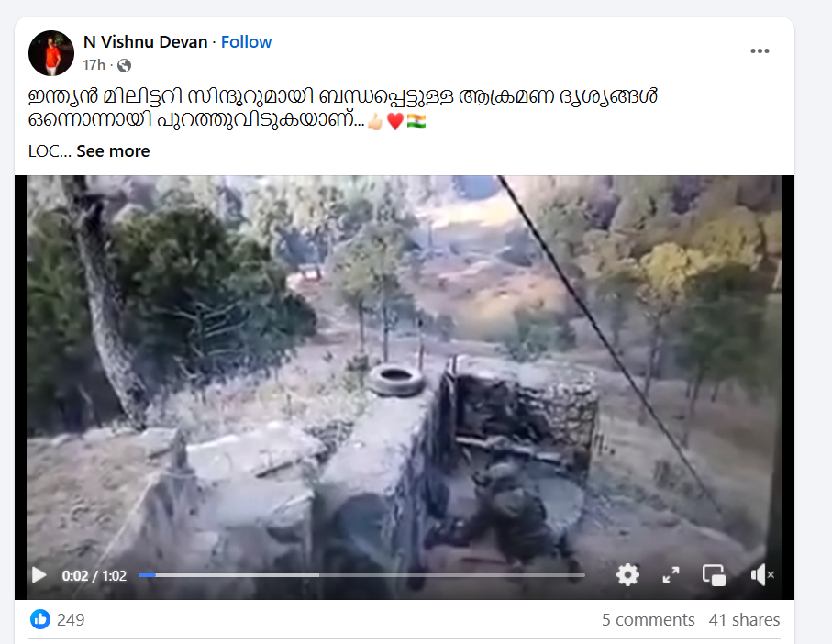Expand video to fullscreen

pyautogui.click(x=671, y=575)
